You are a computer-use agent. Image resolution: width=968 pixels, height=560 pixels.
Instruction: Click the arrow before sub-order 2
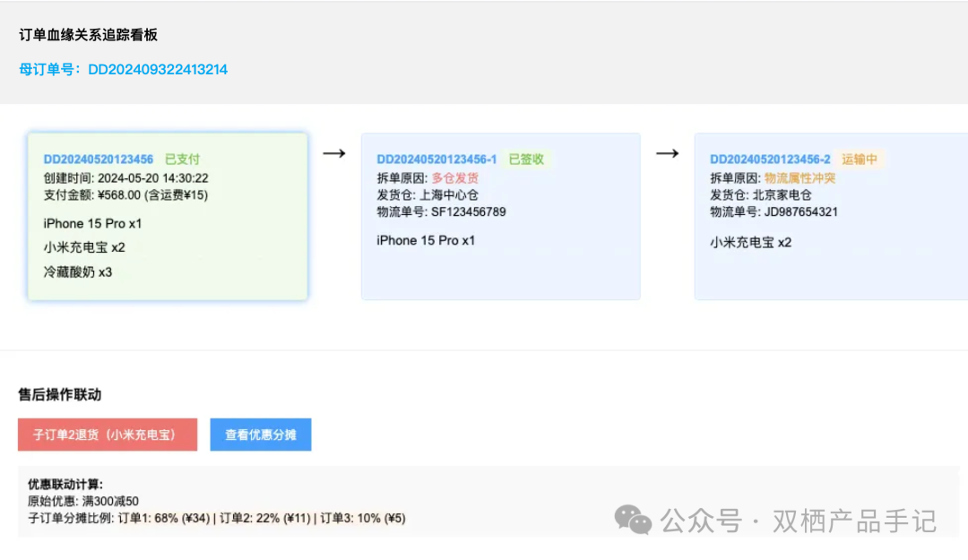pyautogui.click(x=668, y=153)
